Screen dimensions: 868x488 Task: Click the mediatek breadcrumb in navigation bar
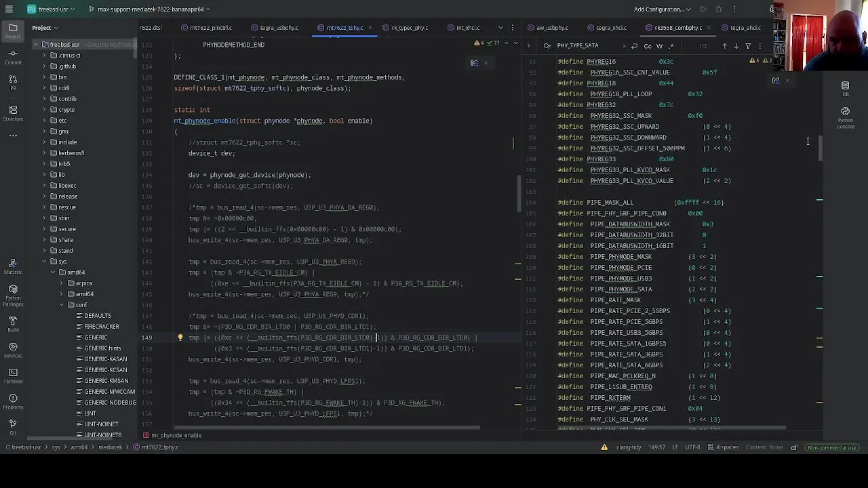(111, 447)
